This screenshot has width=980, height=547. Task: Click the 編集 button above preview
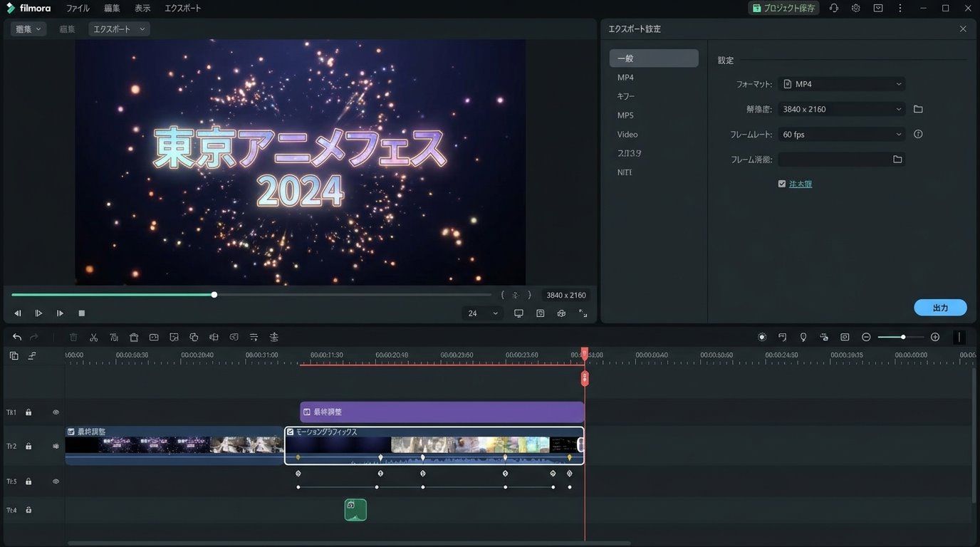click(x=67, y=29)
